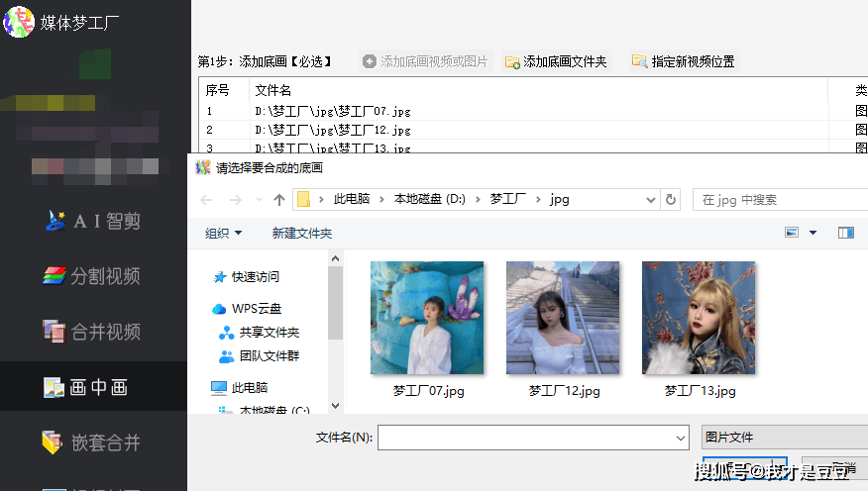
Task: Click the folder icon of 添加底画文件夹
Action: 512,62
